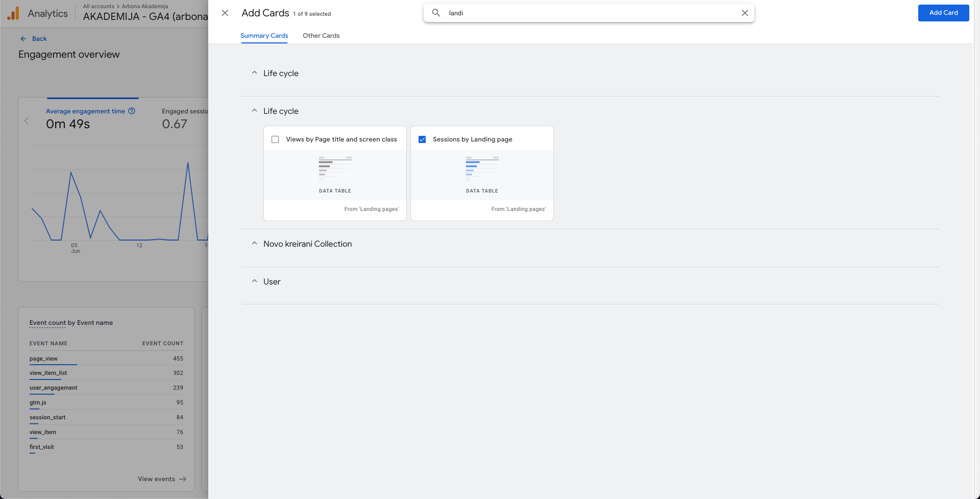Viewport: 980px width, 499px height.
Task: Click All accounts breadcrumb
Action: click(x=99, y=7)
